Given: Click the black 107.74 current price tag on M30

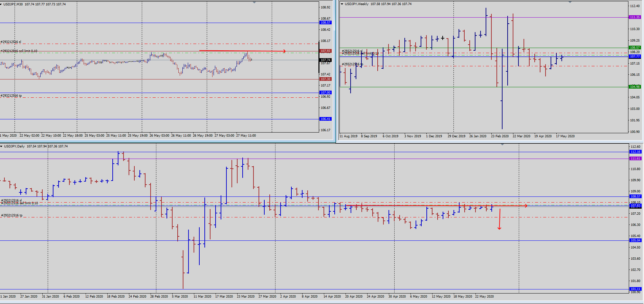Looking at the screenshot, I should 326,60.
